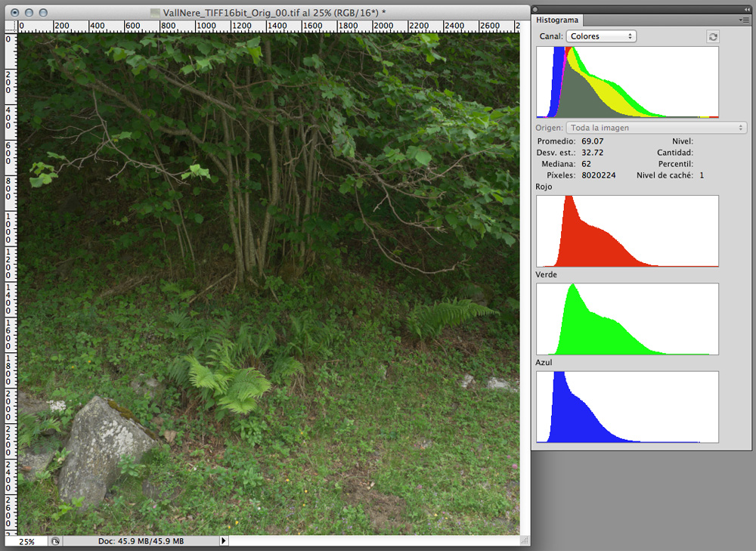756x551 pixels.
Task: Click the Verde channel histogram
Action: click(x=627, y=319)
